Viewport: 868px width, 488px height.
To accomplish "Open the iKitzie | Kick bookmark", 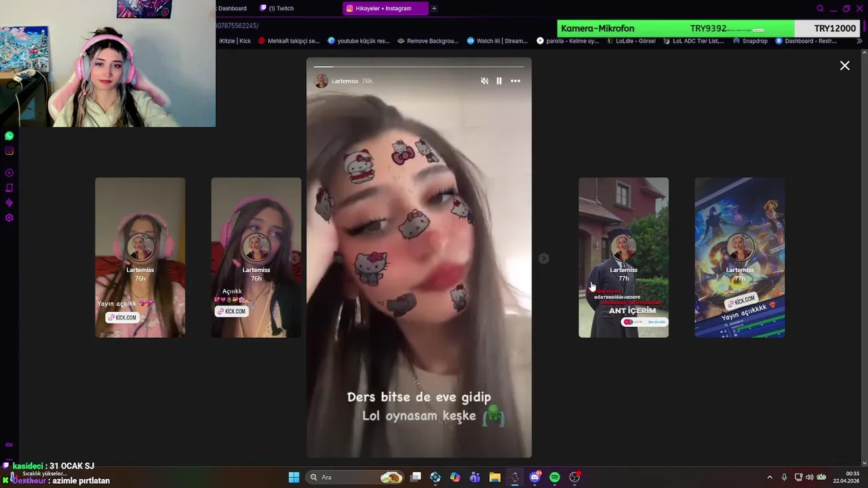I will 235,41.
